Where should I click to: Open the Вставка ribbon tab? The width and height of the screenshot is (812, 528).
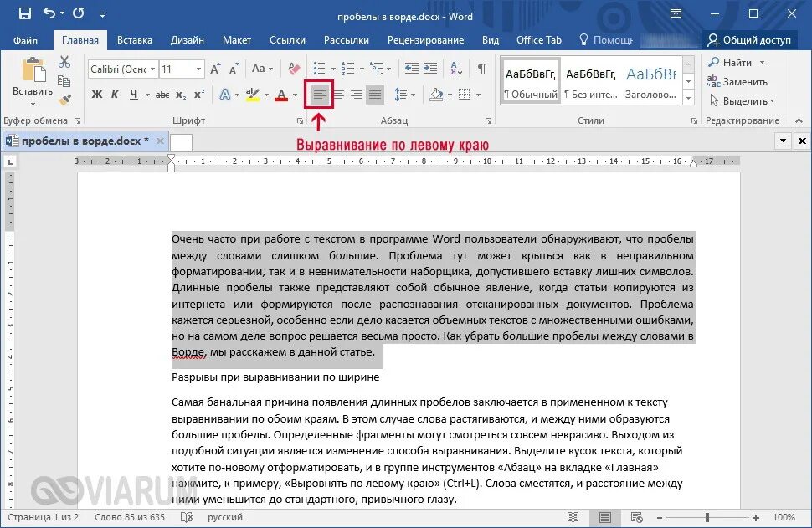pos(135,40)
